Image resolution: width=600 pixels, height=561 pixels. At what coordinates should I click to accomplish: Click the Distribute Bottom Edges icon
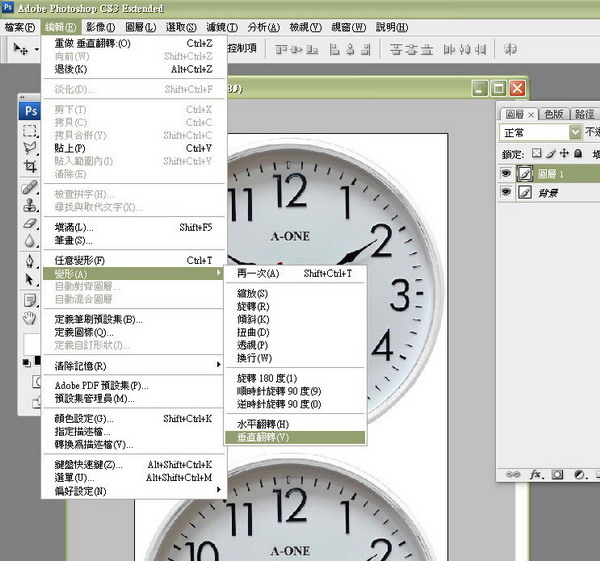point(426,49)
